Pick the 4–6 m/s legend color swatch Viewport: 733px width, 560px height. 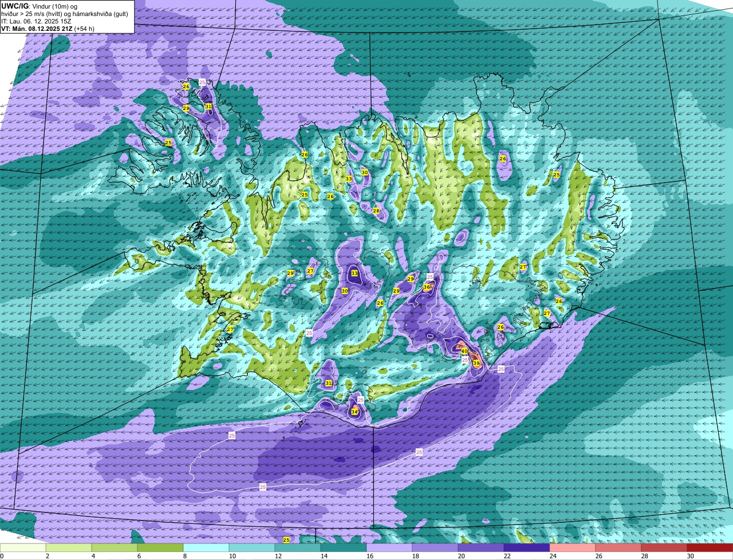[x=115, y=548]
